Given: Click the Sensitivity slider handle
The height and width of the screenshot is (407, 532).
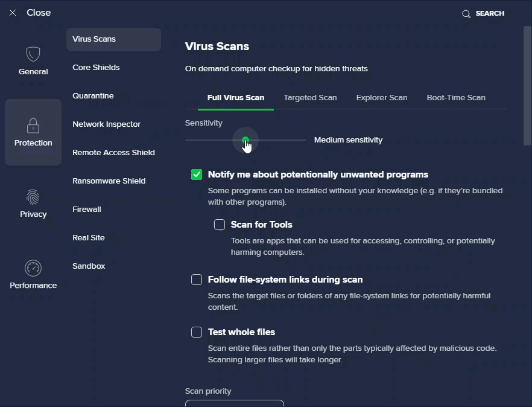Looking at the screenshot, I should pos(245,140).
